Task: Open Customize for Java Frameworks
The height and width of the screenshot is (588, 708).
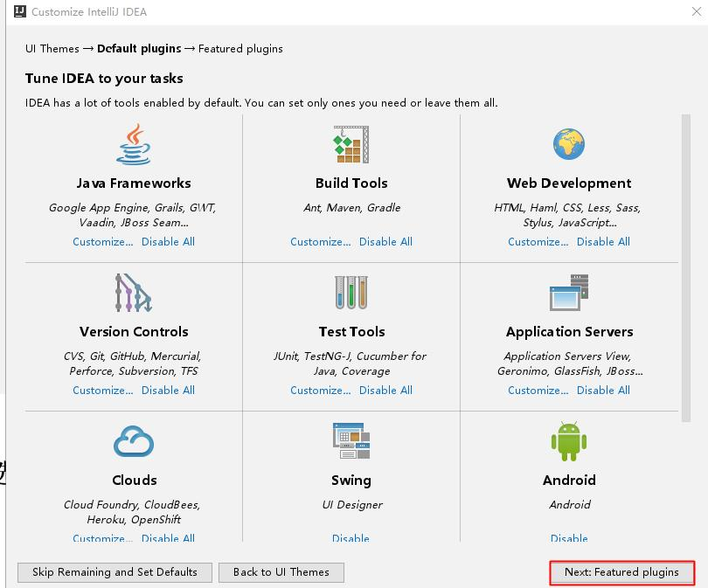Action: point(103,242)
